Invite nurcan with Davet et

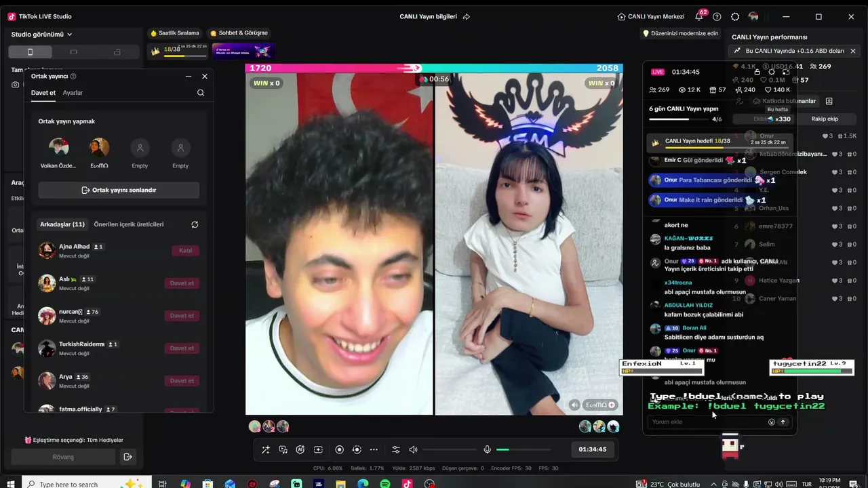tap(182, 316)
